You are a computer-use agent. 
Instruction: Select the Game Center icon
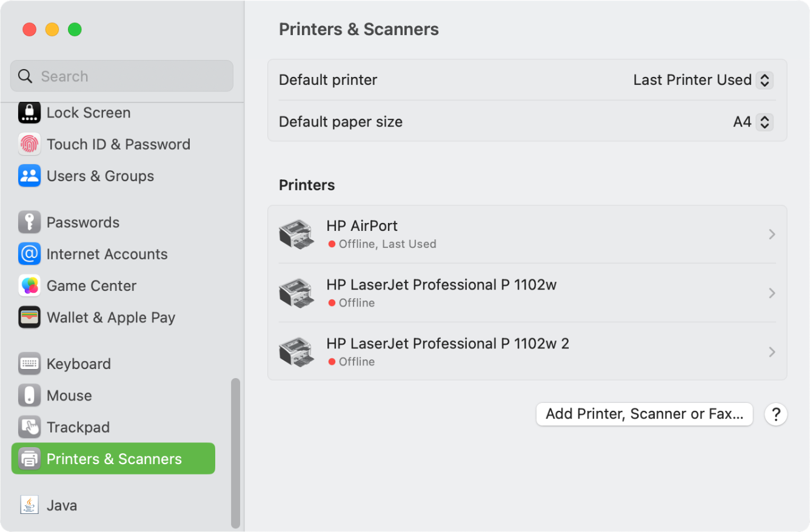[29, 285]
